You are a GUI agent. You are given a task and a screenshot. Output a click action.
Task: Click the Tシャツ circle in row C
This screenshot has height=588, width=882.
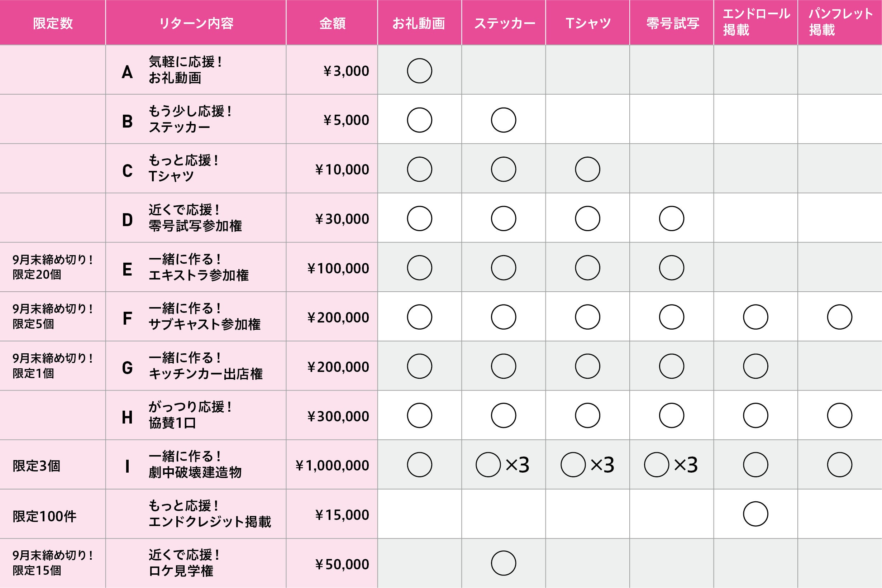(x=587, y=169)
